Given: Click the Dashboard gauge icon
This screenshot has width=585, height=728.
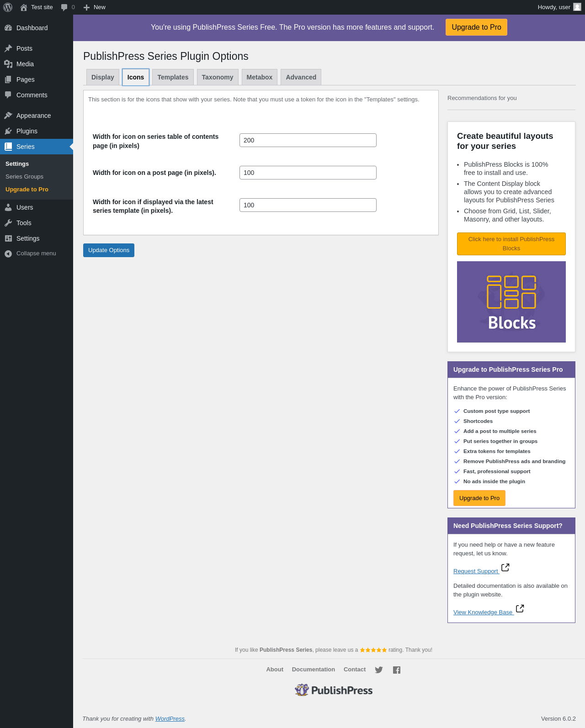Looking at the screenshot, I should (x=8, y=28).
